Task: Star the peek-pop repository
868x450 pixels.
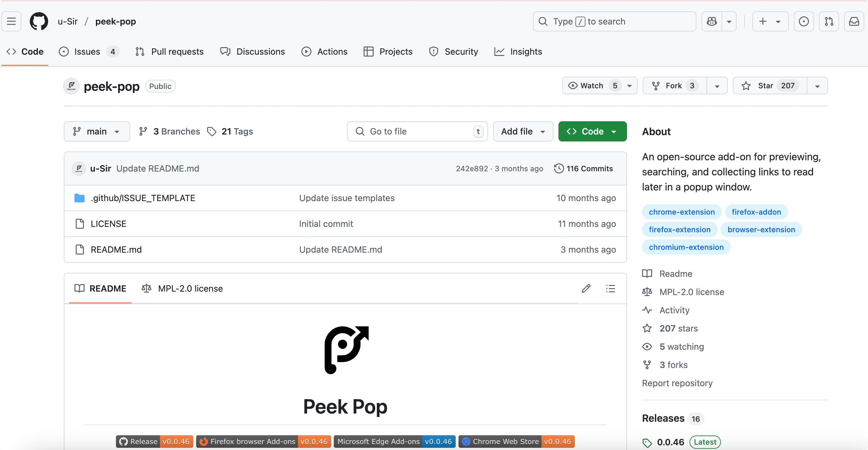Action: tap(770, 85)
